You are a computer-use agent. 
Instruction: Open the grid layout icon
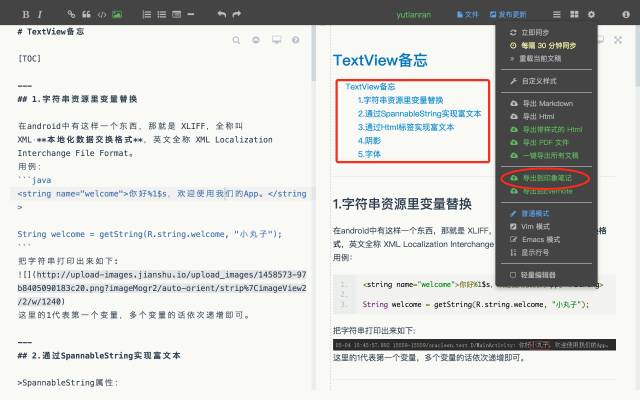pyautogui.click(x=574, y=15)
